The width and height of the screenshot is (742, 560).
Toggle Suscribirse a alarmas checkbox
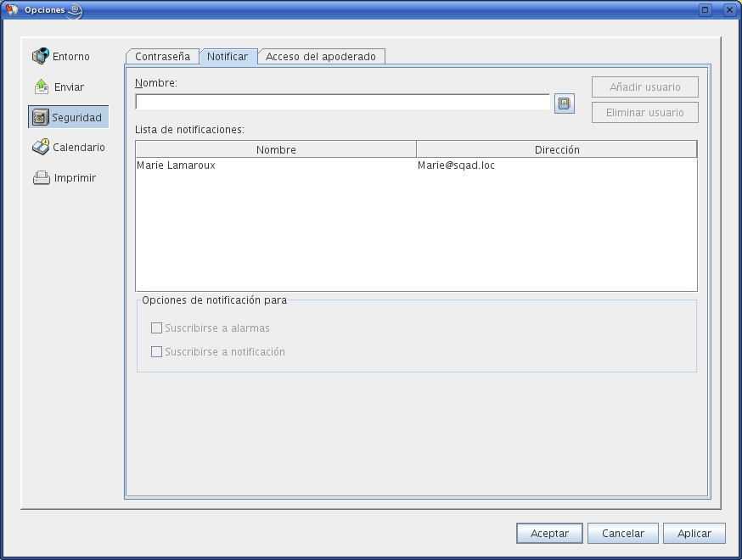156,328
